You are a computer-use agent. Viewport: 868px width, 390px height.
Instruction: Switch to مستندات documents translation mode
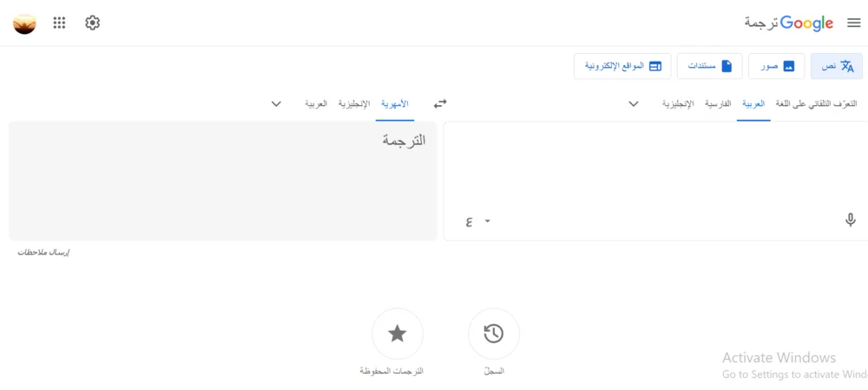[x=710, y=66]
